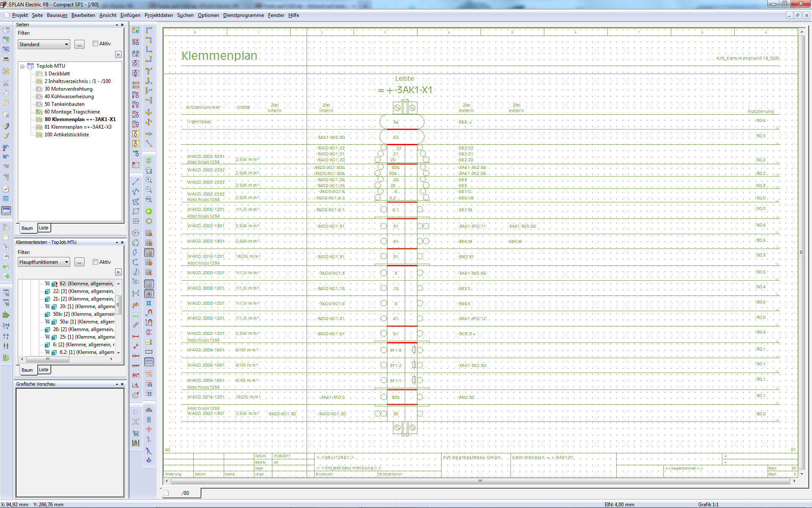Click the horizontal scrollbar of drawing area

[x=480, y=481]
